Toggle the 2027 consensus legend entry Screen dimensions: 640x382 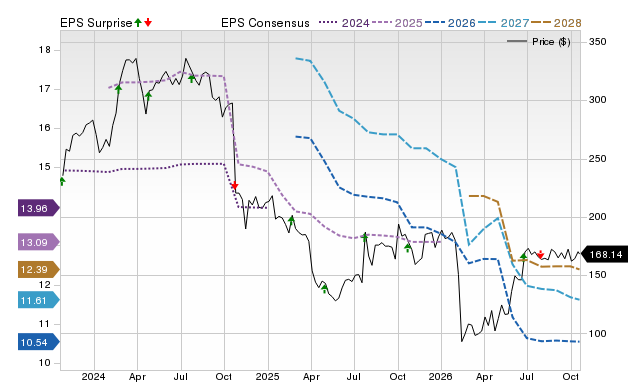point(503,23)
